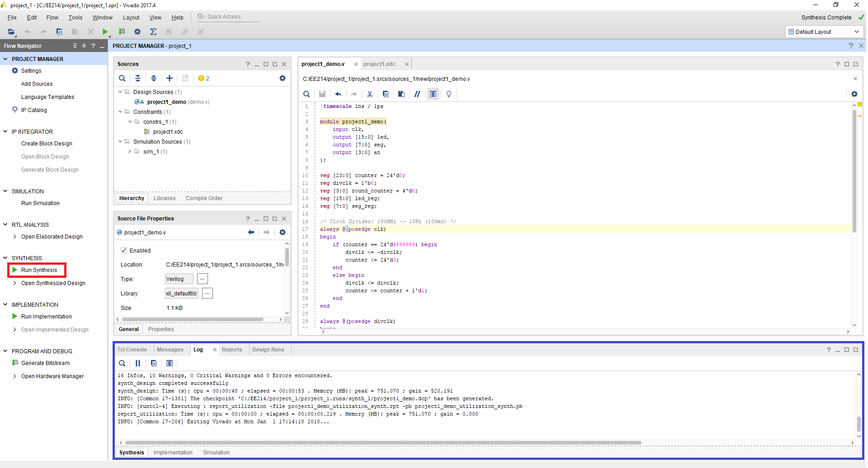
Task: Collapse the Design Sources folder
Action: 120,92
